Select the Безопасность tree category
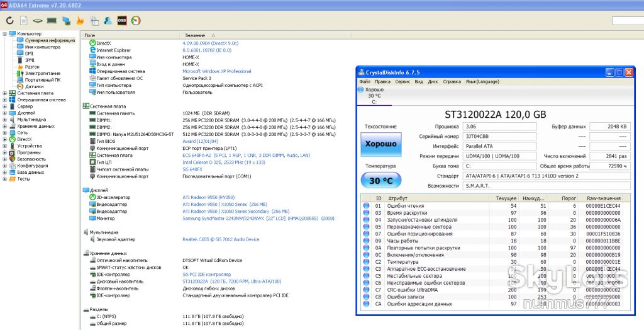This screenshot has width=644, height=330. (31, 159)
